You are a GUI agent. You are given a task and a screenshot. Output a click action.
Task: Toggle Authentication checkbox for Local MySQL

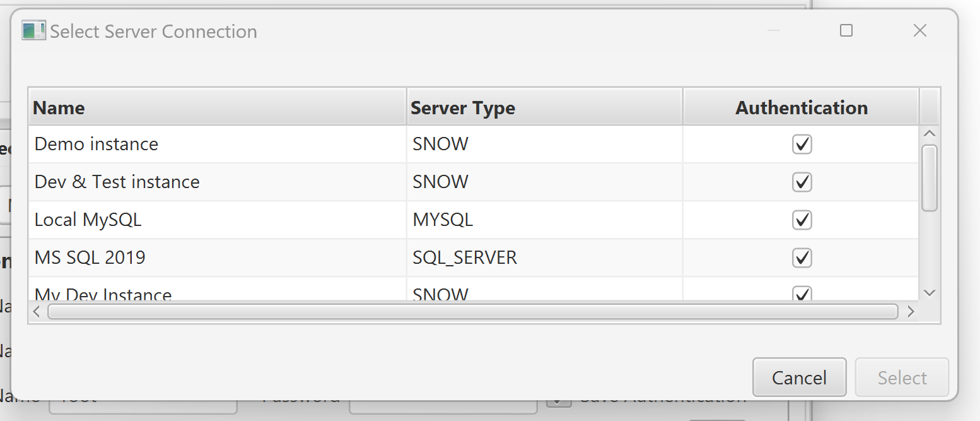(x=802, y=220)
